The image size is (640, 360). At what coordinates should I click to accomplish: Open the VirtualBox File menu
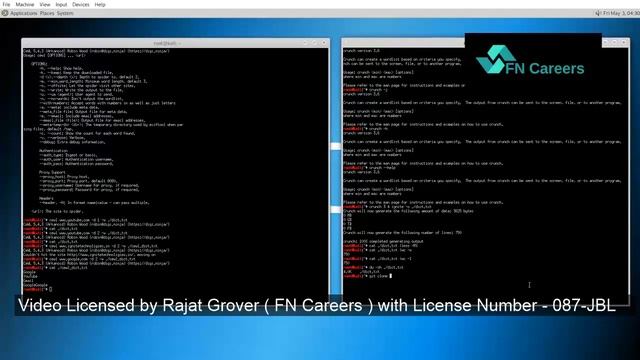click(x=6, y=4)
